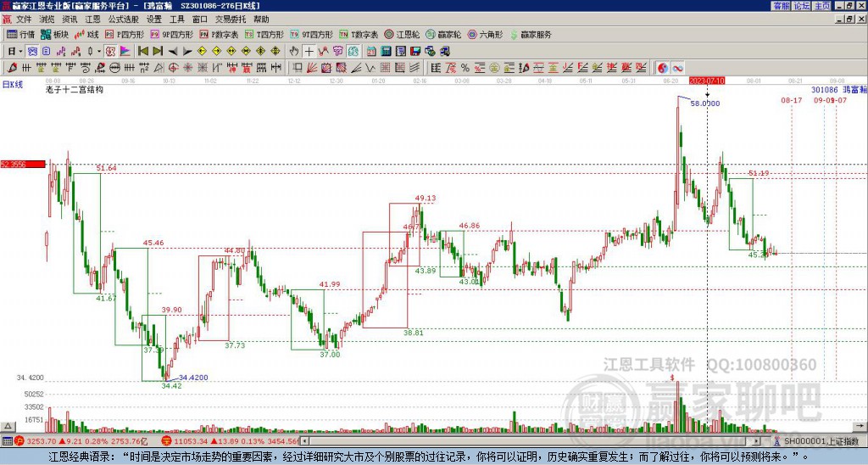Open the 六角形 hexagon tool
Viewport: 868px width, 465px height.
point(486,34)
